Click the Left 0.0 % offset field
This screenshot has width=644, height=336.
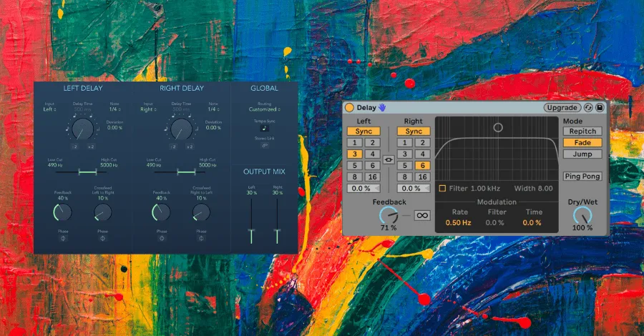click(364, 188)
